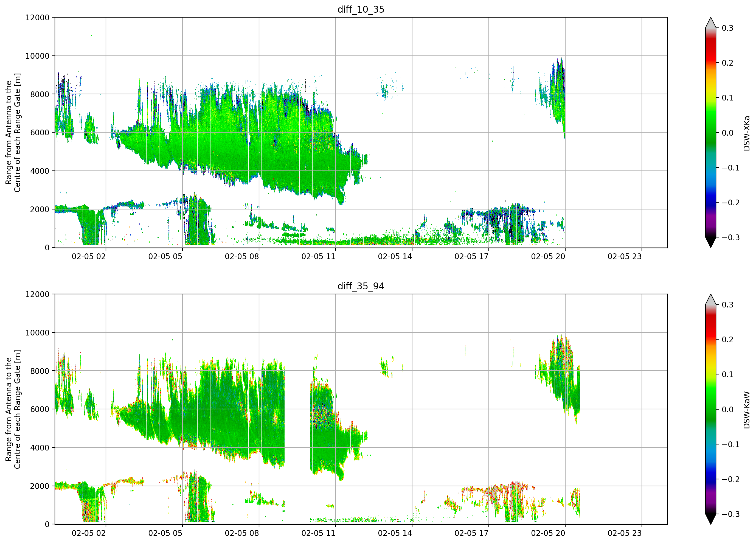
Task: Click the 8000 y-tick label in diff_35_94 plot
Action: coord(40,371)
